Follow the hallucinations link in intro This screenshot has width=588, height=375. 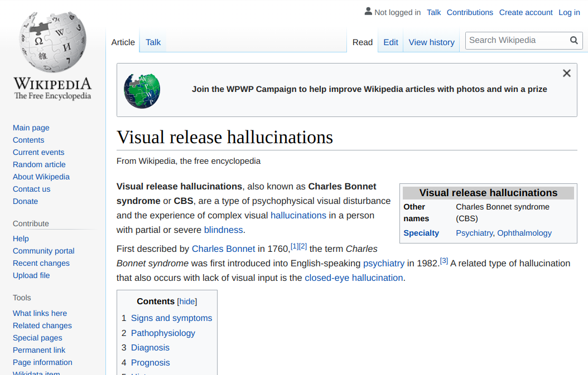coord(298,216)
